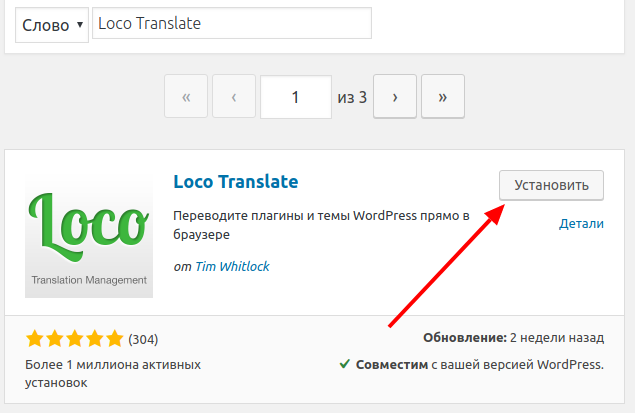Screen dimensions: 635x413
Task: Open the "Loco Translate" plugin title link
Action: [x=236, y=182]
